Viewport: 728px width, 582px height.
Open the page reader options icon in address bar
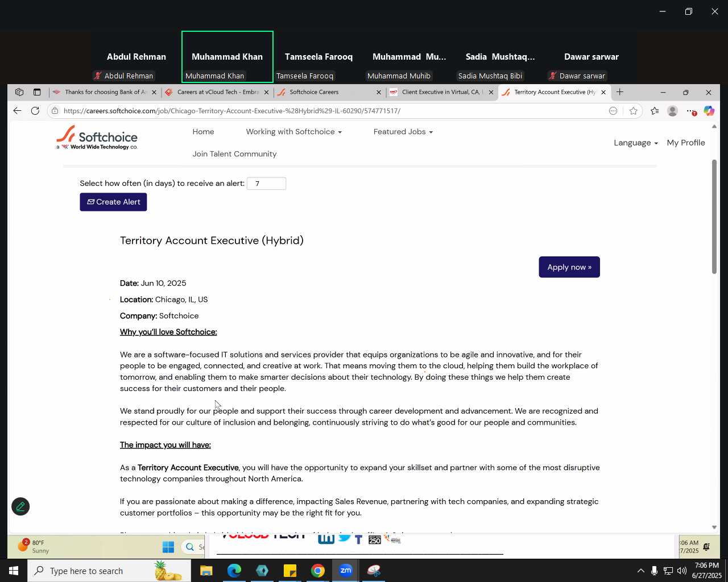click(x=613, y=111)
